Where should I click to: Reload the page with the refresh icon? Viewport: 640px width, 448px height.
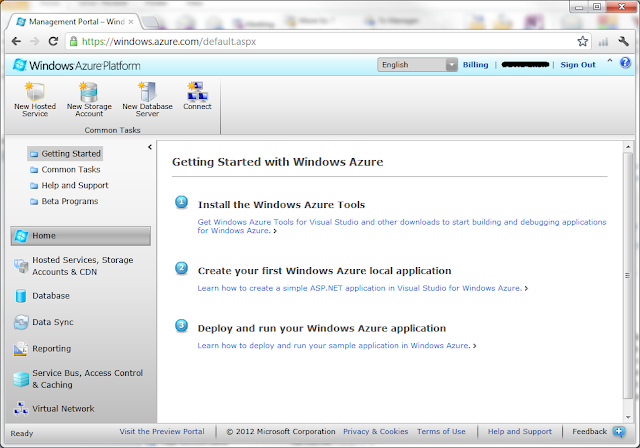(53, 41)
